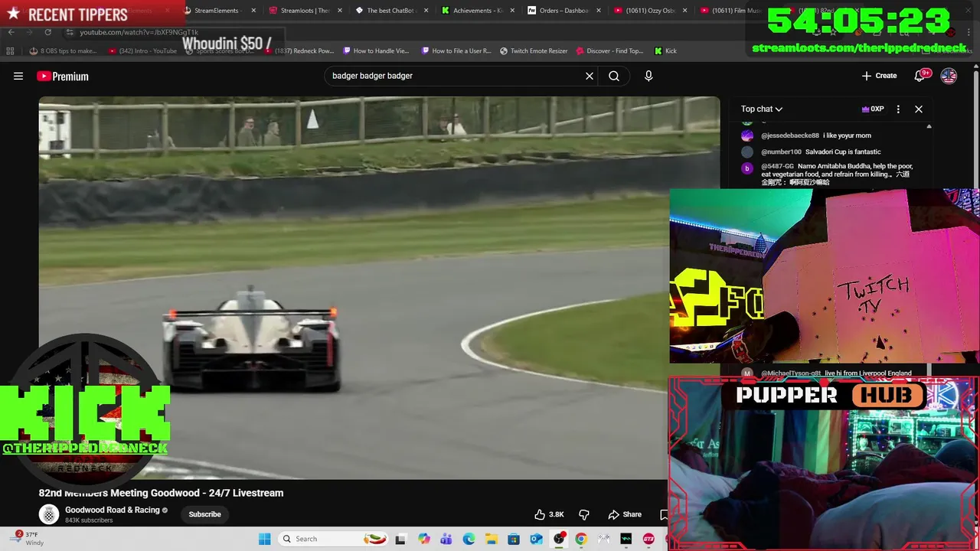Click the Windows taskbar Search box
The height and width of the screenshot is (551, 980).
point(333,539)
